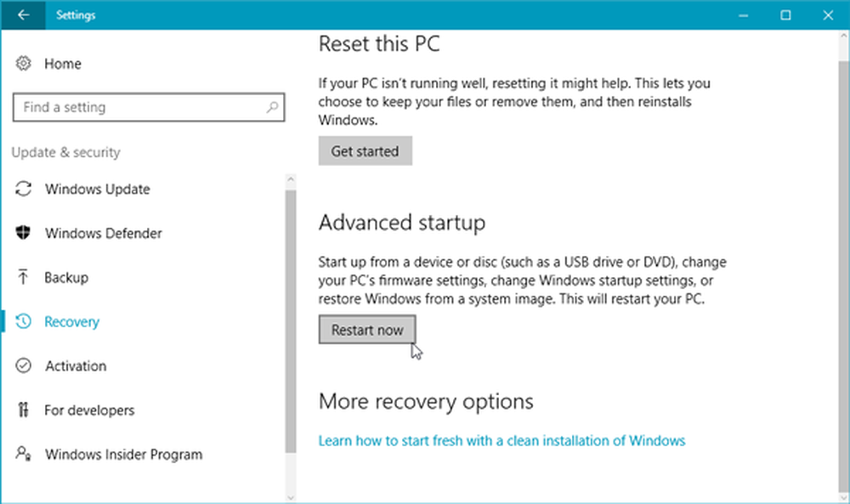Click Get started under Reset this PC
The width and height of the screenshot is (850, 504).
(365, 151)
